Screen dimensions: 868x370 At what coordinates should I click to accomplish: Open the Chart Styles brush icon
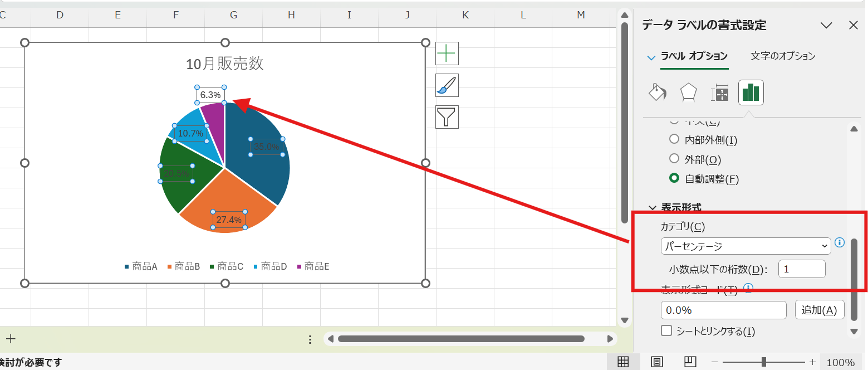(447, 85)
